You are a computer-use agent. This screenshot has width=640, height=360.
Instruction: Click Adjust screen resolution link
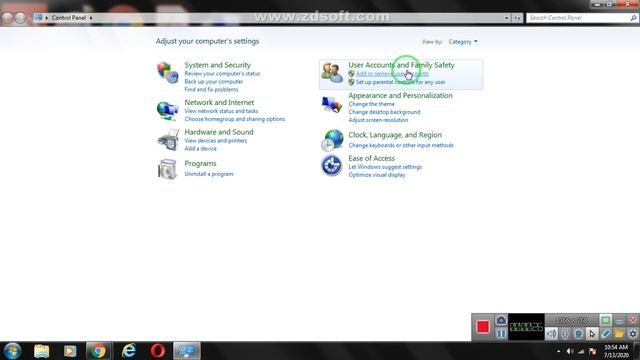click(378, 120)
